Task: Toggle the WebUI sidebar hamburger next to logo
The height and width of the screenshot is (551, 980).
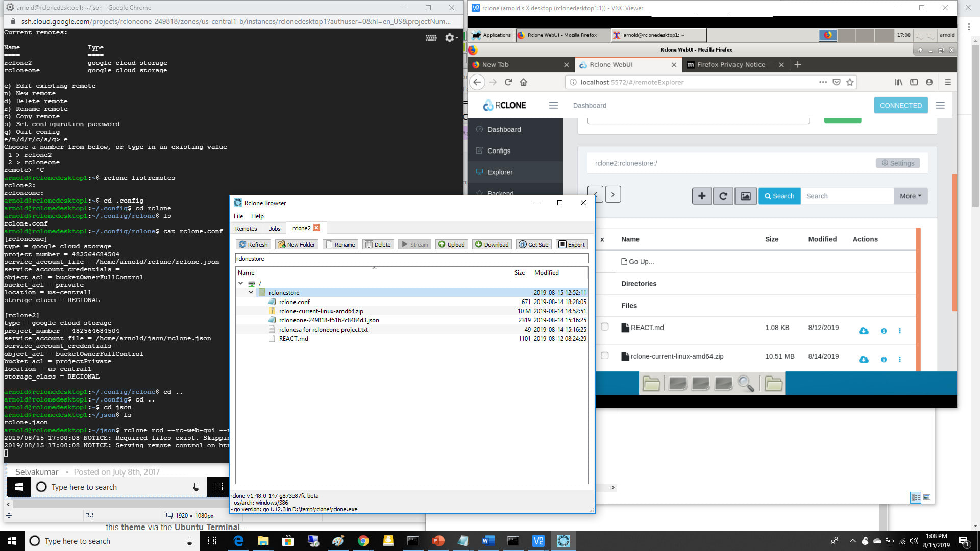Action: (x=553, y=106)
